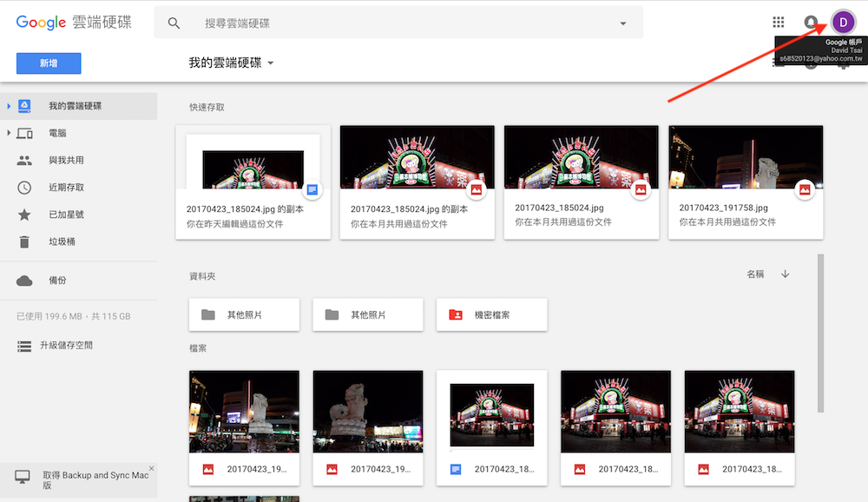This screenshot has height=502, width=868.
Task: Open the Google apps launcher grid
Action: click(778, 21)
